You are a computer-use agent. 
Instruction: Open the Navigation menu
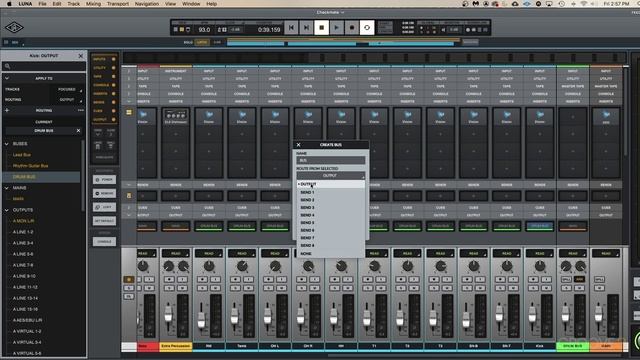pyautogui.click(x=147, y=4)
